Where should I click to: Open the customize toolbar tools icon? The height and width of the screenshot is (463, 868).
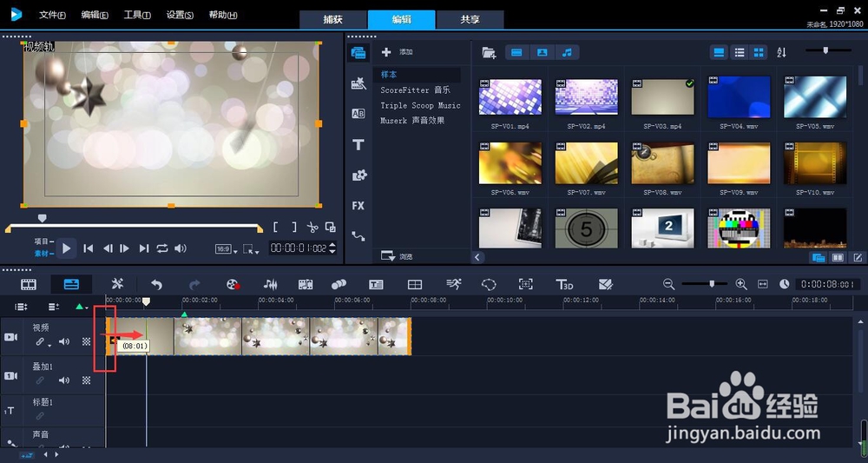(117, 284)
